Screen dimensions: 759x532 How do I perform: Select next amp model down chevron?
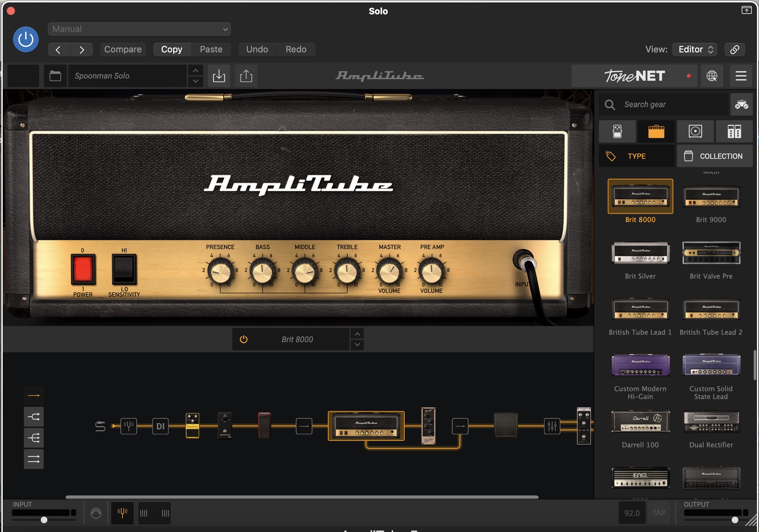point(357,345)
